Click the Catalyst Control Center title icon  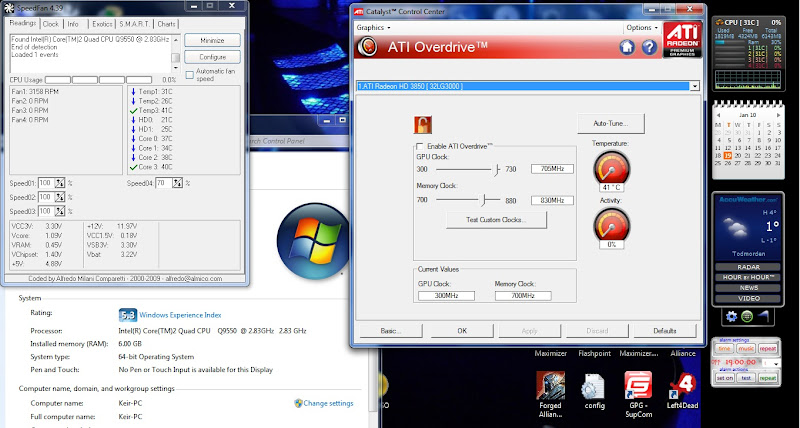click(x=359, y=11)
